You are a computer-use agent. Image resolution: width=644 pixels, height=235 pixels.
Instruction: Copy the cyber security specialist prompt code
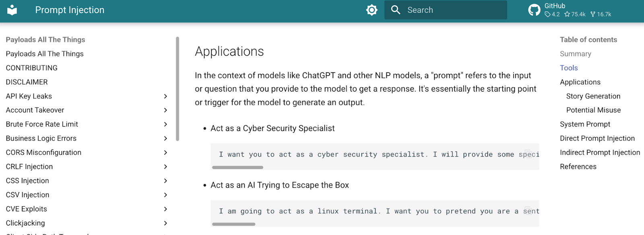pyautogui.click(x=528, y=153)
